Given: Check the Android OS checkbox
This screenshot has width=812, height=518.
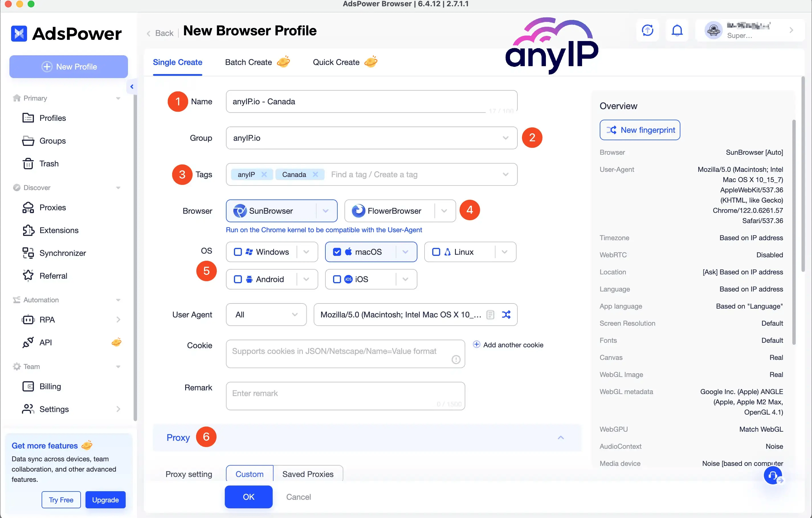Looking at the screenshot, I should (x=238, y=279).
